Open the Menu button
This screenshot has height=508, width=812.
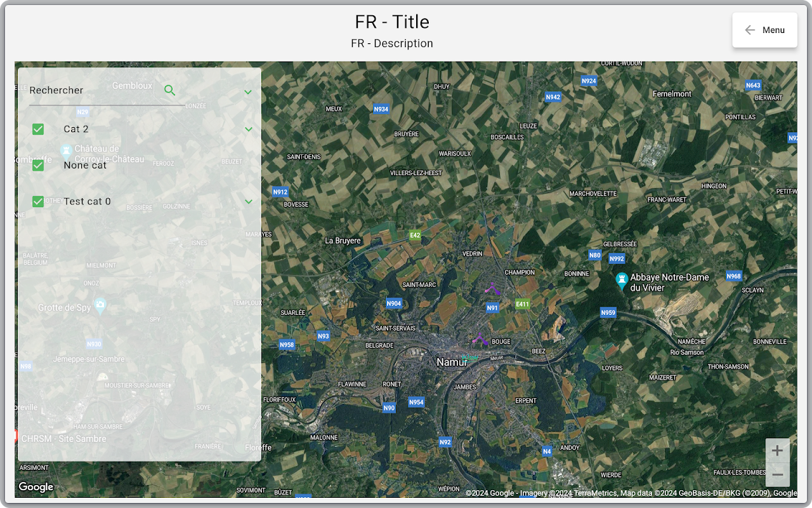(764, 30)
